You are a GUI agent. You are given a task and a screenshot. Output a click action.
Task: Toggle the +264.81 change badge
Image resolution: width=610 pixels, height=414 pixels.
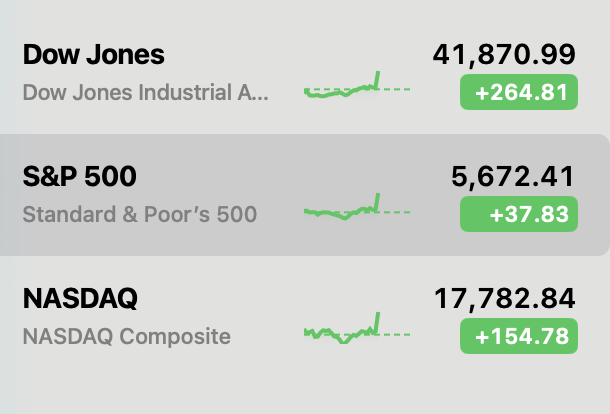pos(518,94)
